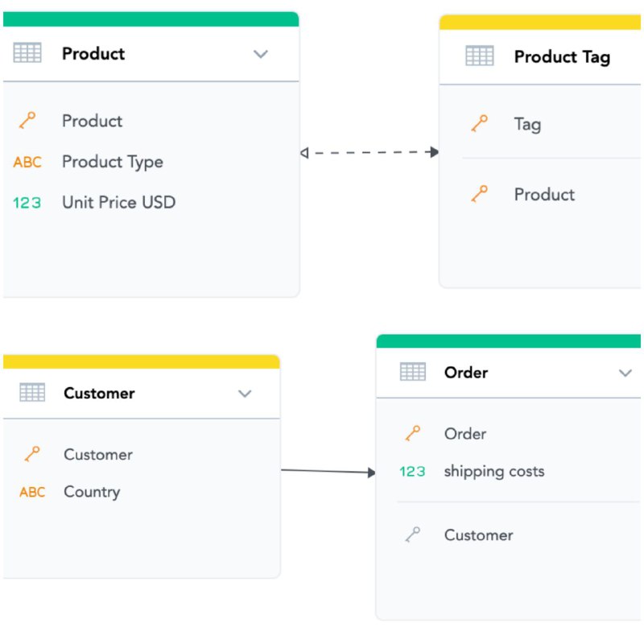Expand the Order dataset chevron
The image size is (644, 644).
tap(625, 373)
